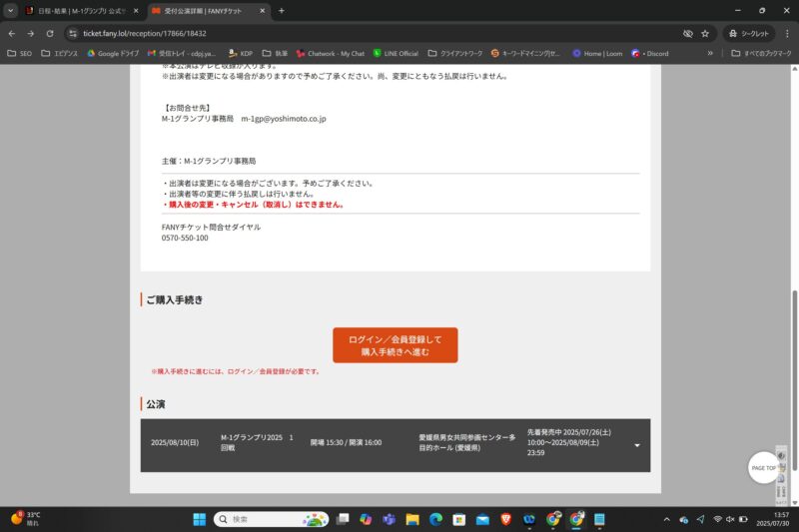Expand the 2025/08/10 performance row arrow

(637, 445)
